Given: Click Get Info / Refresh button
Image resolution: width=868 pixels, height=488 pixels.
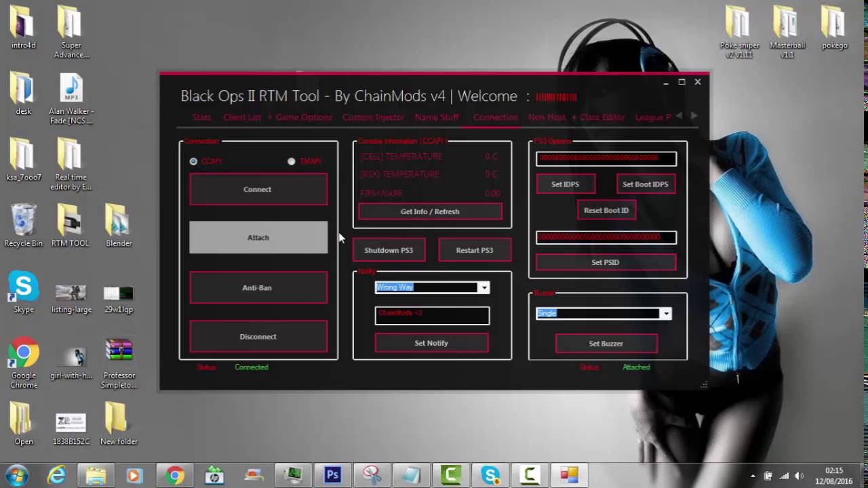Looking at the screenshot, I should tap(430, 211).
